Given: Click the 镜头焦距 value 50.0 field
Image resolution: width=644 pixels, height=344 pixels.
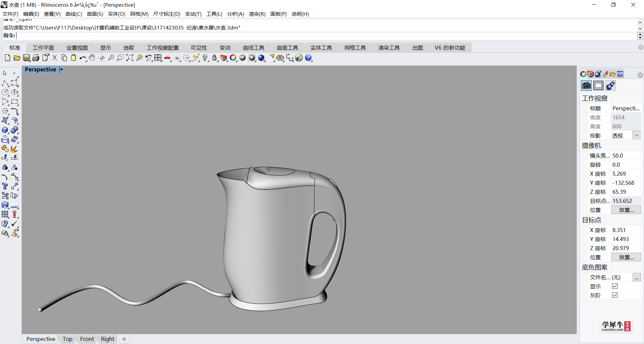Looking at the screenshot, I should click(626, 156).
